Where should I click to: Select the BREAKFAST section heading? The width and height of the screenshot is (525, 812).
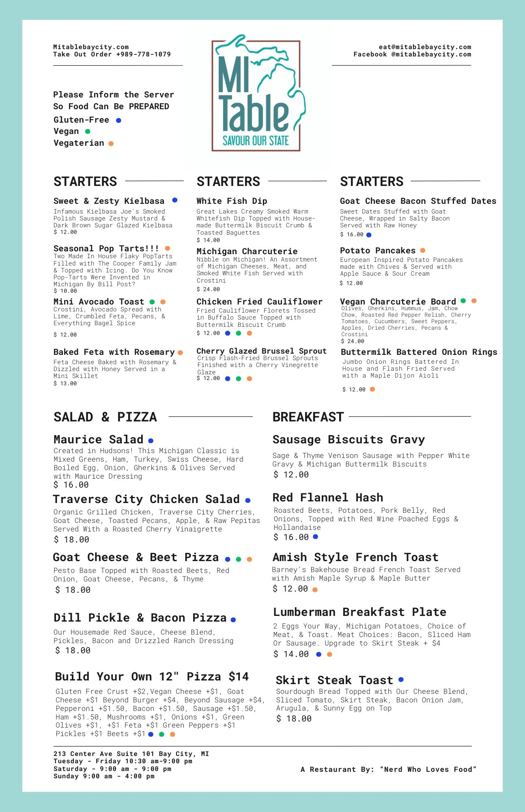308,417
